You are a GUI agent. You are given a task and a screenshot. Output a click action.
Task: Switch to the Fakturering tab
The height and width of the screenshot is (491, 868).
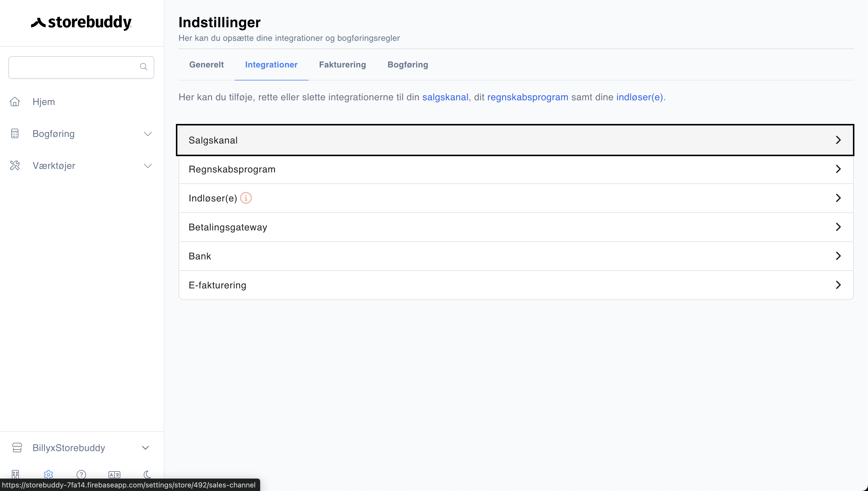tap(342, 65)
